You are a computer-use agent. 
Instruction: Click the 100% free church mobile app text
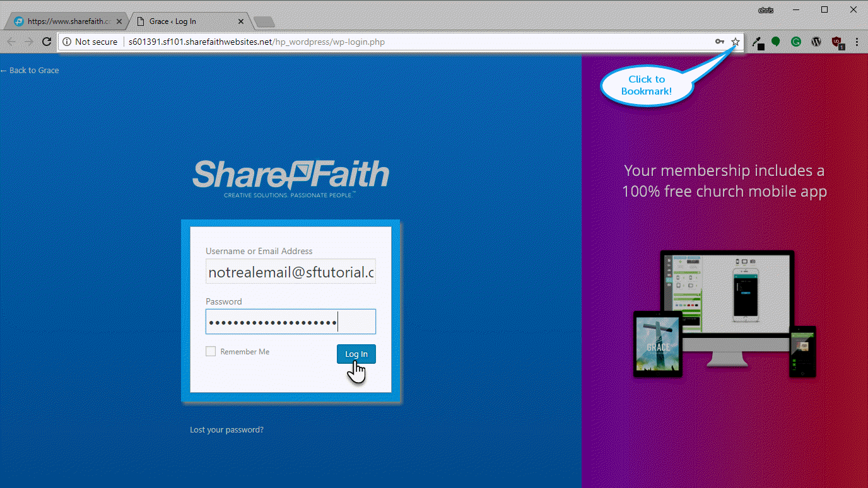(x=724, y=192)
